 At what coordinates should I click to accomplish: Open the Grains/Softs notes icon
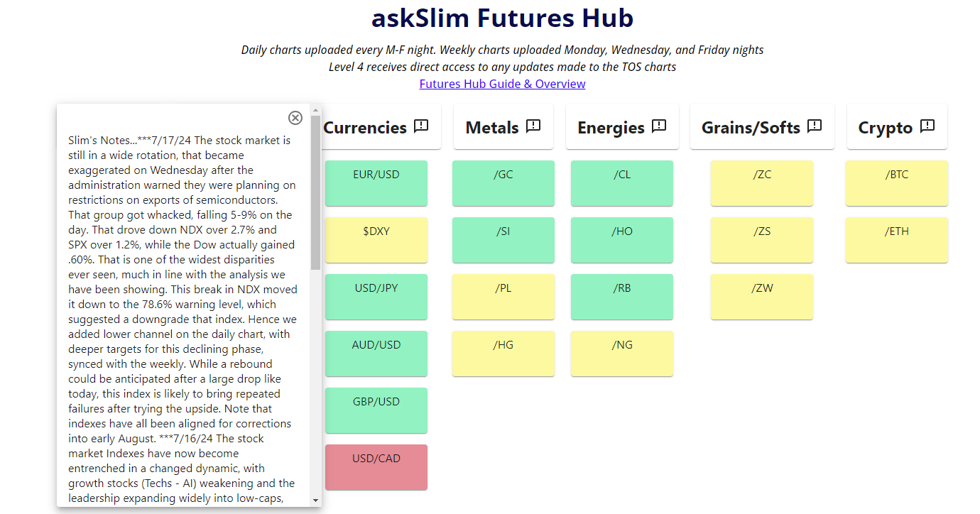coord(814,126)
